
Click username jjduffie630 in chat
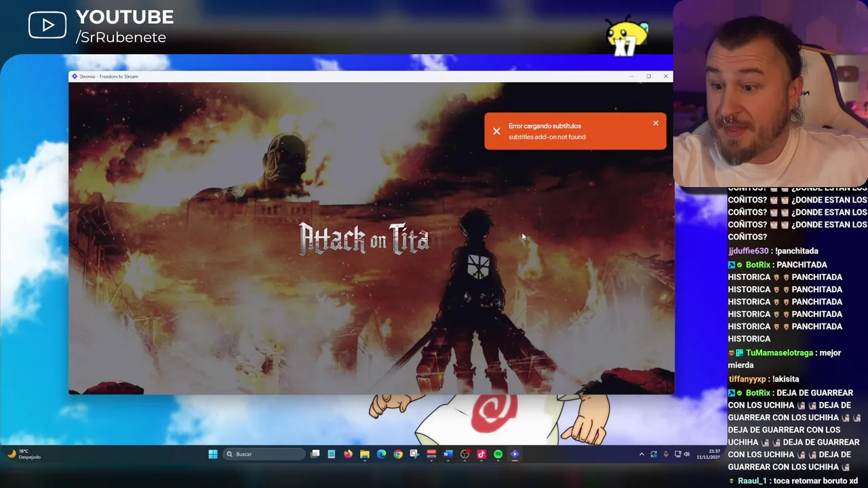click(749, 251)
